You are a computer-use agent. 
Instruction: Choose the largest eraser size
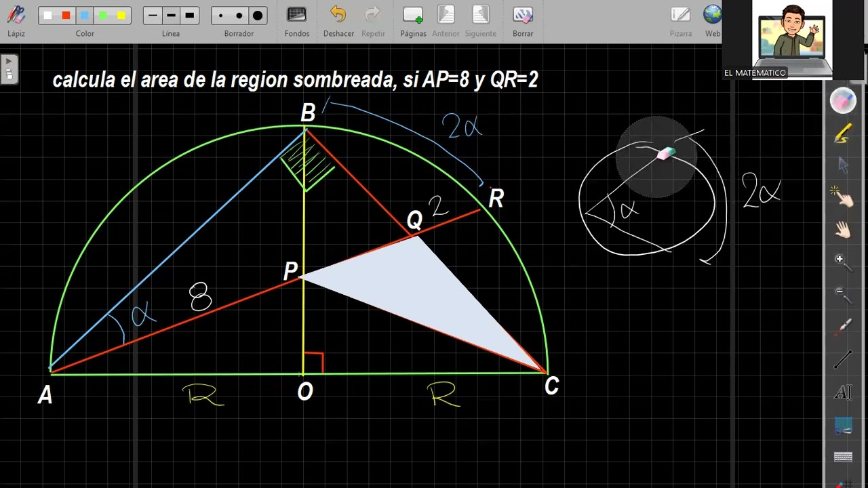click(258, 16)
